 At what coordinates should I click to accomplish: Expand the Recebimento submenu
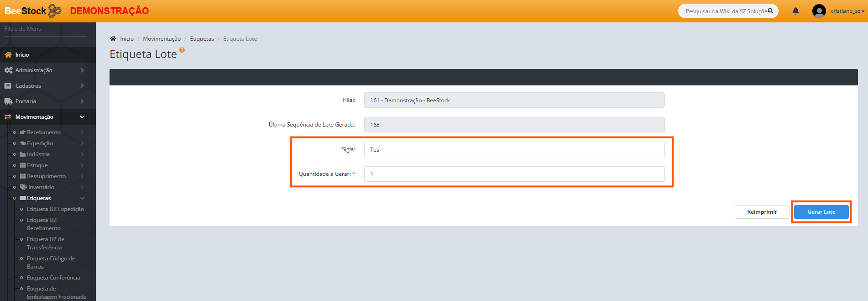[x=82, y=132]
